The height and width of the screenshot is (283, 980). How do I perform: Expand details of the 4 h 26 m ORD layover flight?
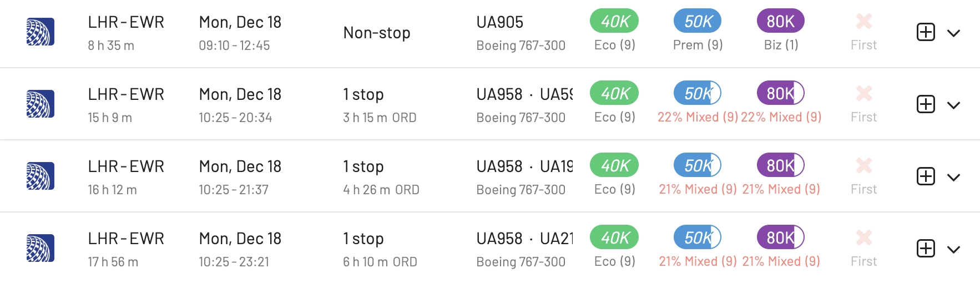point(953,178)
